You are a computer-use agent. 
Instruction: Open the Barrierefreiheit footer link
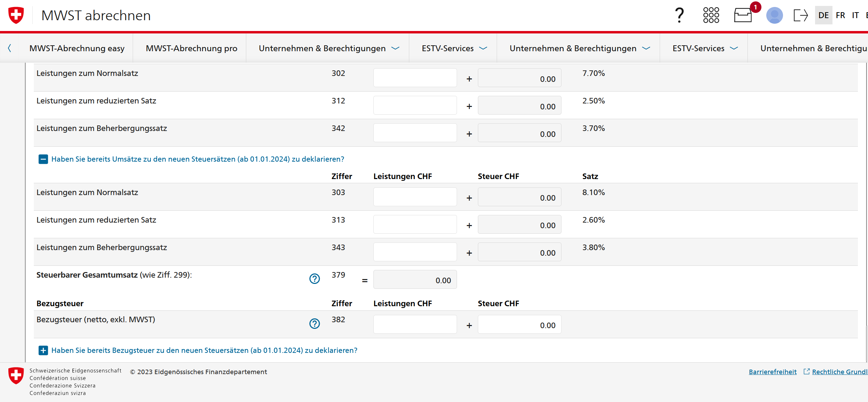(x=773, y=372)
